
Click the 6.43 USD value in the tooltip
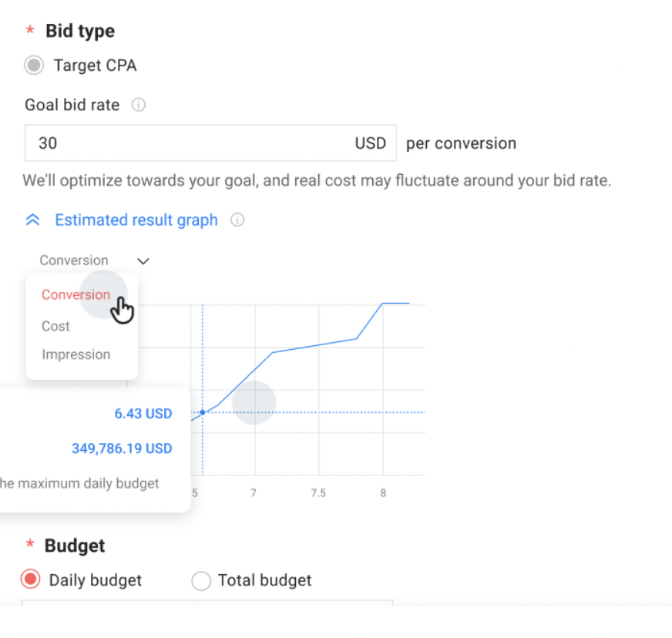[x=143, y=414]
